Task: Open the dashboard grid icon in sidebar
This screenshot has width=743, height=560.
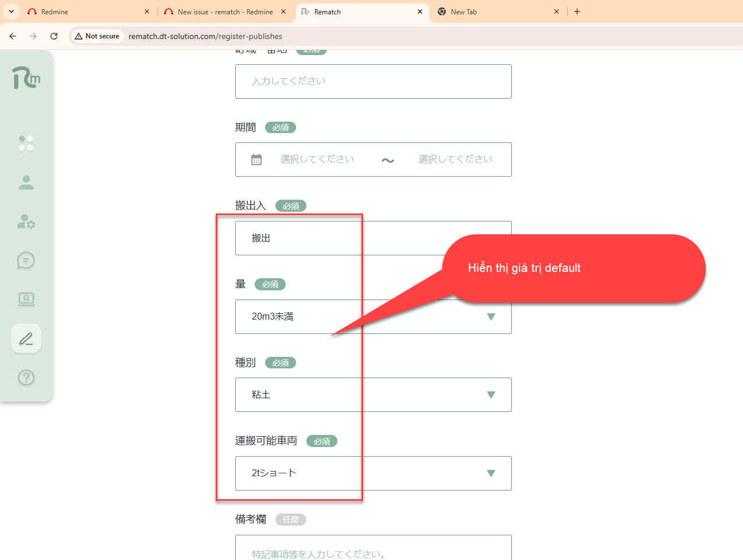Action: point(26,143)
